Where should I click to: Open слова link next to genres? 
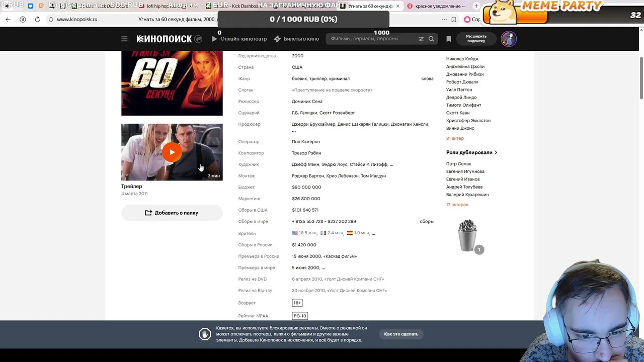(x=427, y=78)
